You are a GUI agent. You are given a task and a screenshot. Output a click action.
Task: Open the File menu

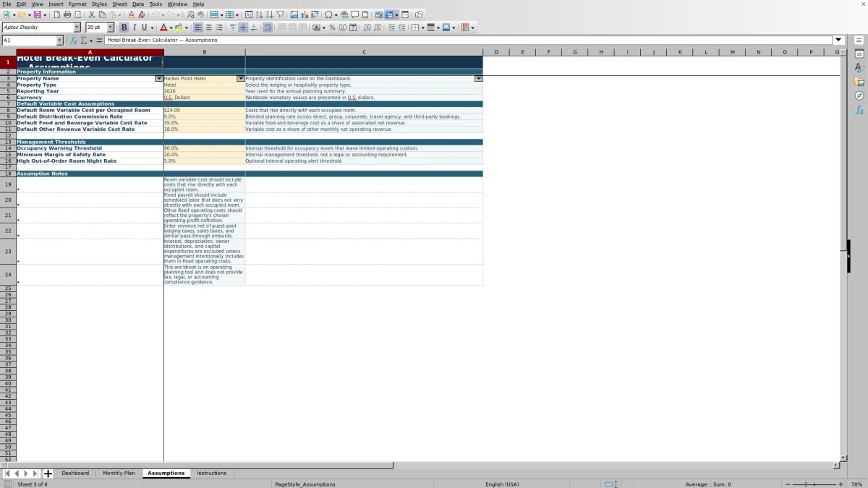(x=7, y=4)
